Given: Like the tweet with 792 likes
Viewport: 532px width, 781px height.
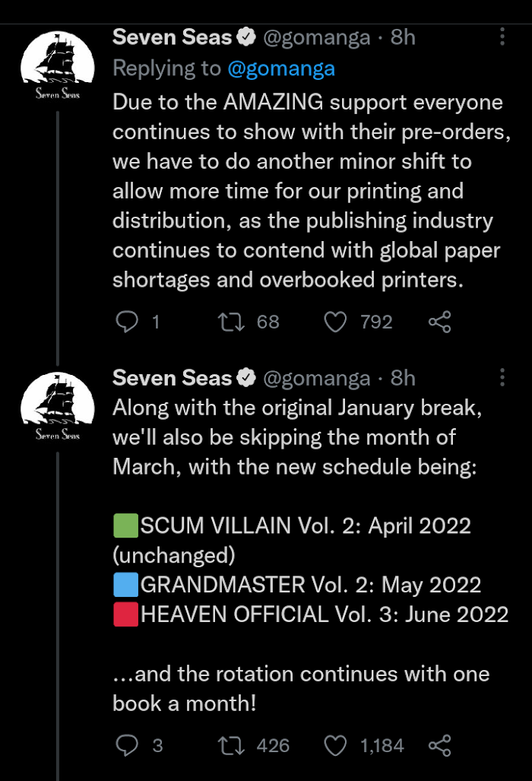Looking at the screenshot, I should (x=335, y=322).
